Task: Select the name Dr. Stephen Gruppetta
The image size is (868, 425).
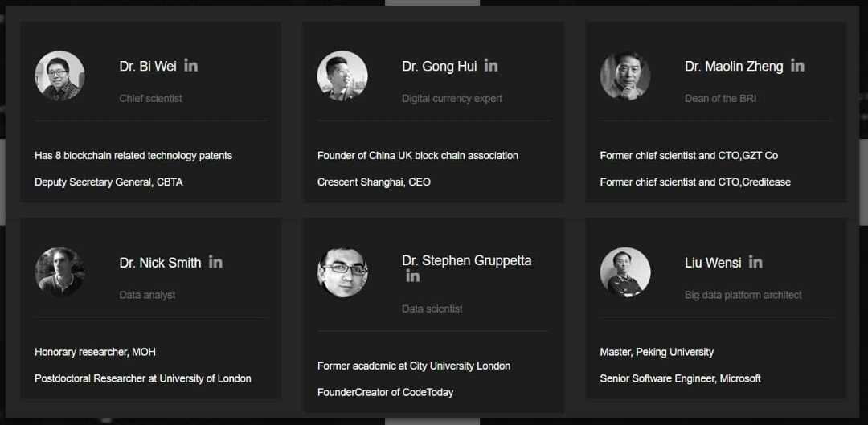Action: coord(467,260)
